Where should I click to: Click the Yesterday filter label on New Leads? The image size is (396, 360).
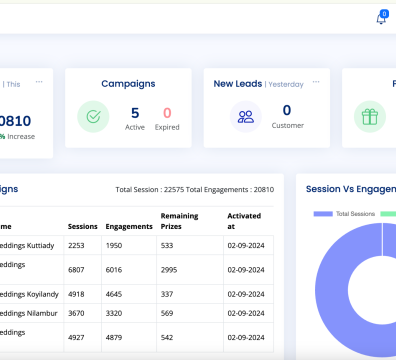click(x=286, y=84)
